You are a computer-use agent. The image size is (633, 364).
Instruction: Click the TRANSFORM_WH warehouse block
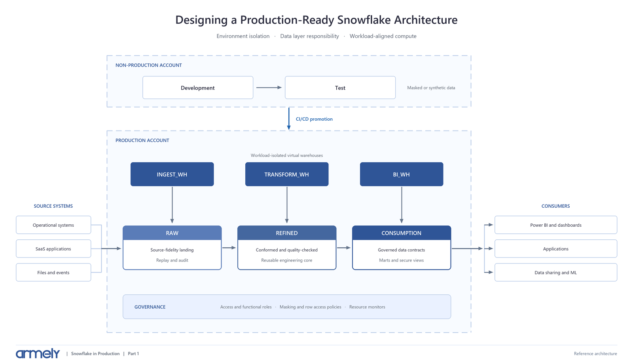[287, 174]
